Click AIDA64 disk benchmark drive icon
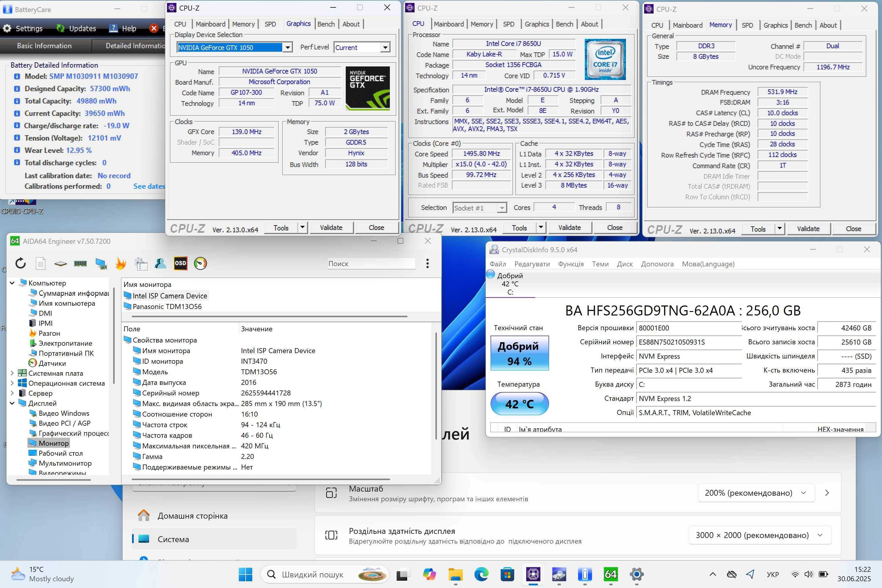 (60, 263)
